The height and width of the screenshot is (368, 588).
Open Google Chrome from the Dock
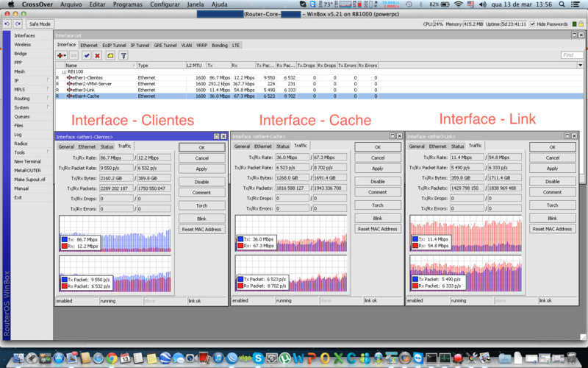point(112,358)
